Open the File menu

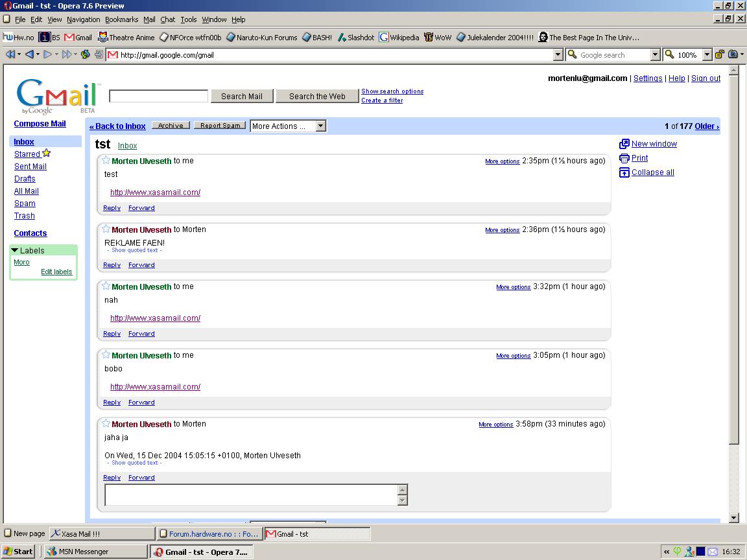pyautogui.click(x=20, y=19)
